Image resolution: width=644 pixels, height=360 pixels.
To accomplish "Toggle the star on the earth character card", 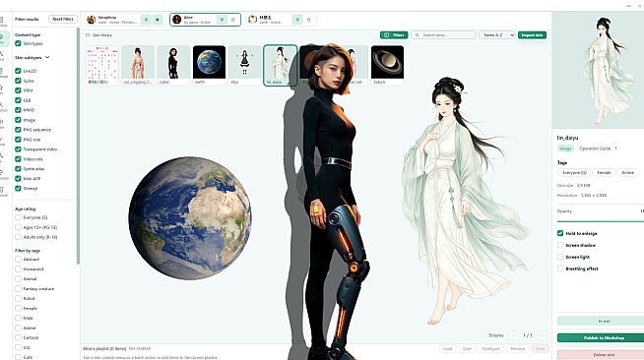I will (309, 20).
